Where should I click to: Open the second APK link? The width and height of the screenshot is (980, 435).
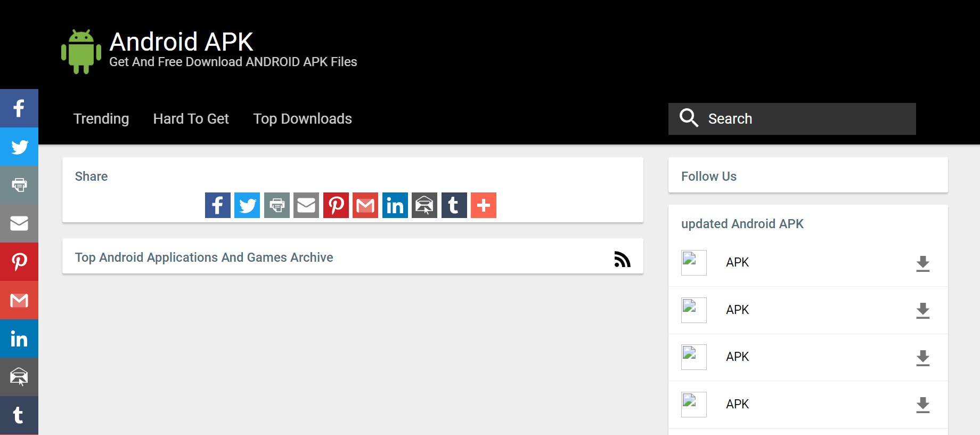pos(737,310)
